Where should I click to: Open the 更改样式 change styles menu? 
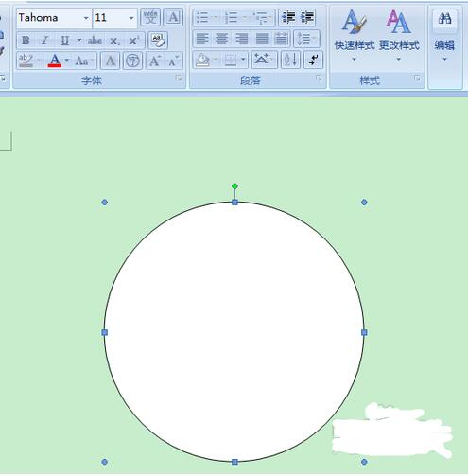[x=399, y=35]
